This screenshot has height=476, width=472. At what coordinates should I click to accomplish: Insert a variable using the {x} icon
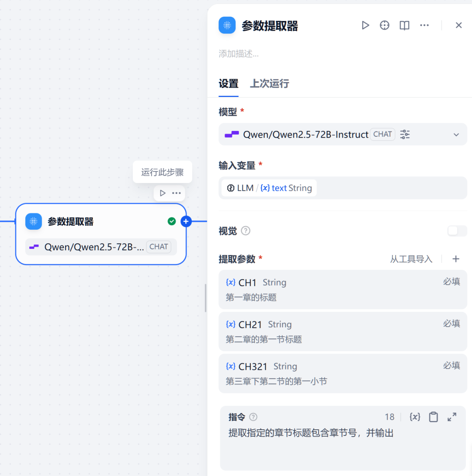click(x=415, y=417)
